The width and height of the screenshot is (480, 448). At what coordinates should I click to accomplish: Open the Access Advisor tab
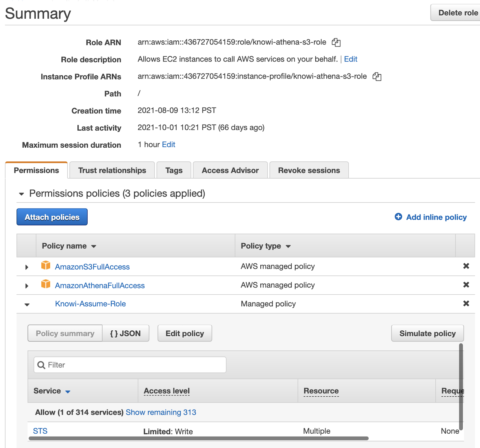point(230,170)
